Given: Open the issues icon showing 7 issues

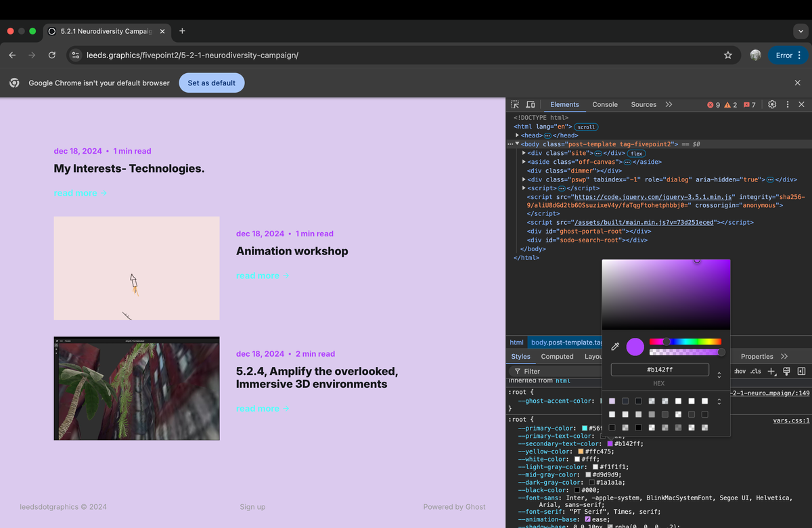Looking at the screenshot, I should [748, 104].
